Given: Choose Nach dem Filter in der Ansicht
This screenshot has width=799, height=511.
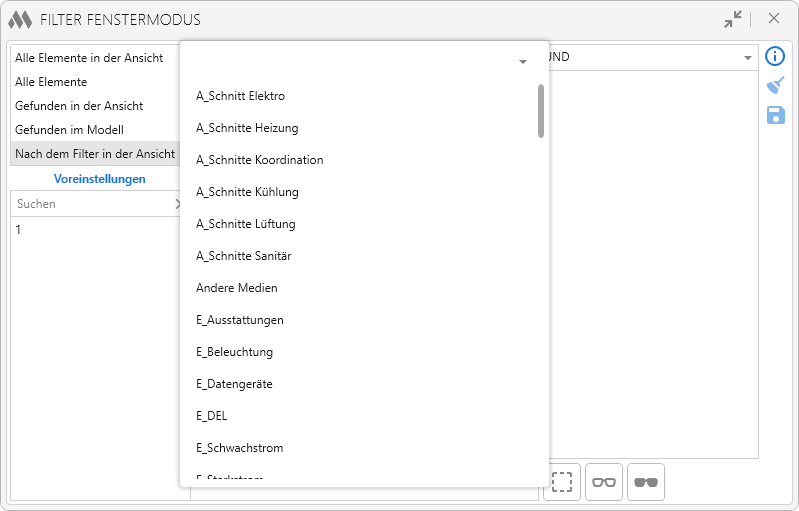Looking at the screenshot, I should (95, 154).
